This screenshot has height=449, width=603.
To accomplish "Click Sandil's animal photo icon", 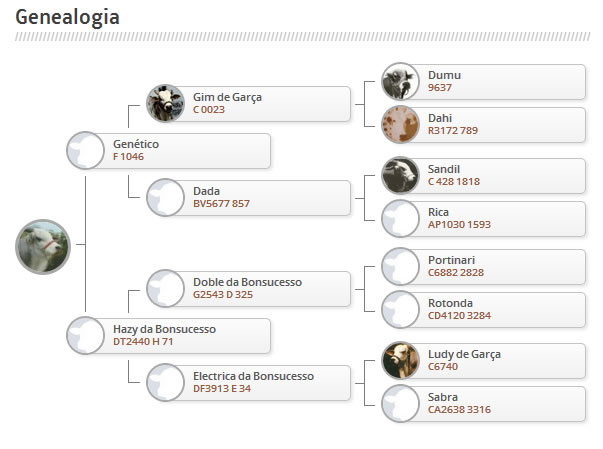I will pos(400,175).
